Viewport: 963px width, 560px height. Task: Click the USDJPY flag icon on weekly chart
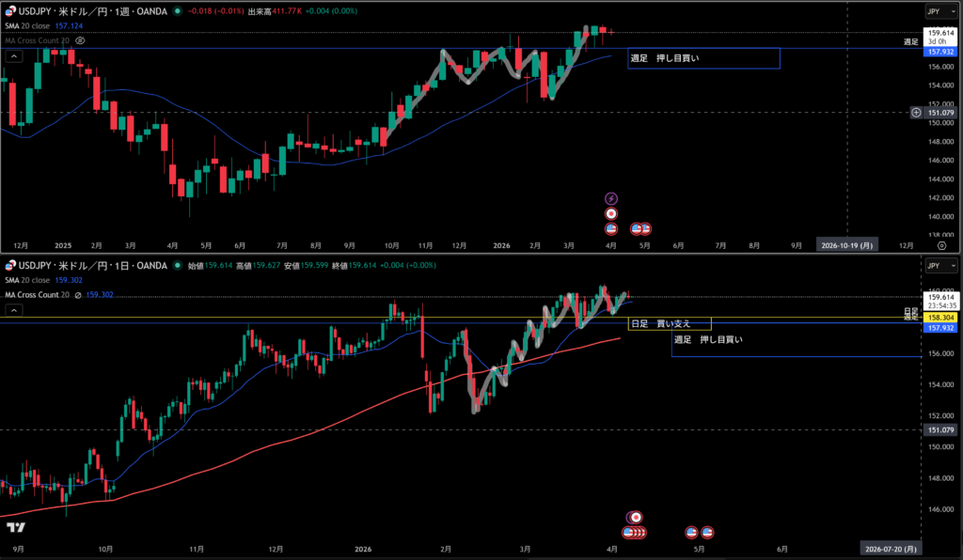point(9,11)
